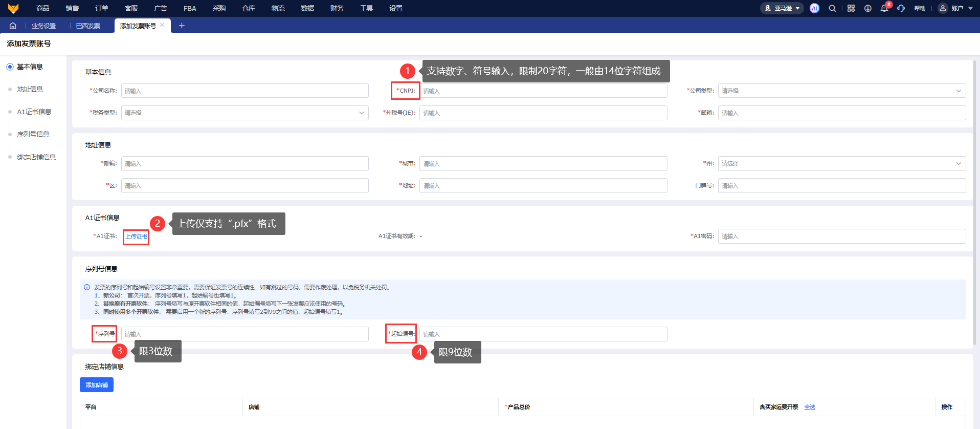The width and height of the screenshot is (980, 429).
Task: Open the 广告 menu
Action: [x=161, y=8]
